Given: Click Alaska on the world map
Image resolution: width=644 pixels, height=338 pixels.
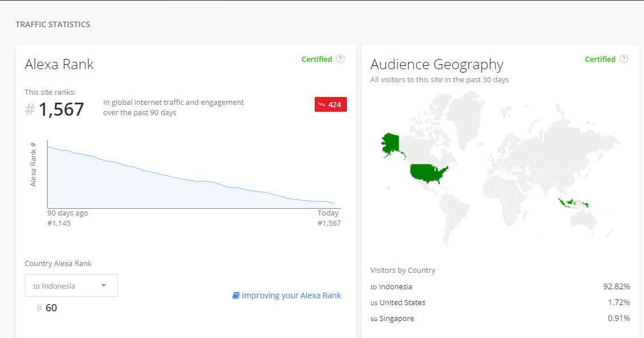Looking at the screenshot, I should pos(391,144).
